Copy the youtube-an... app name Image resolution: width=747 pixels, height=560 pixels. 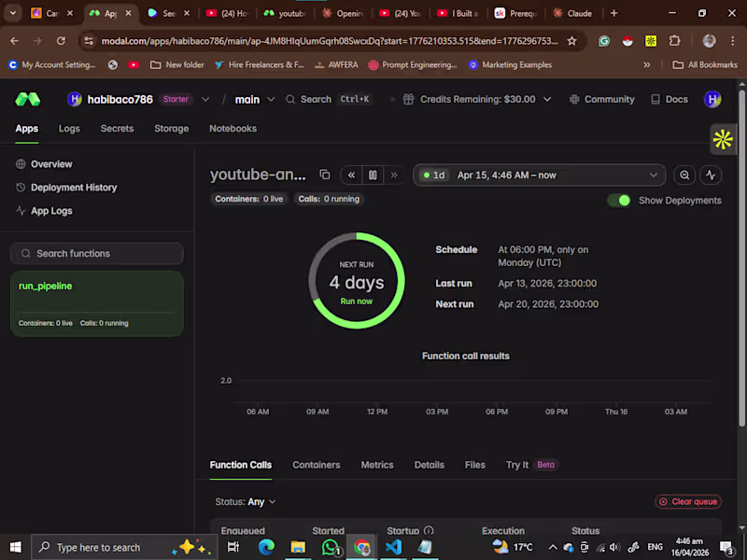tap(325, 175)
